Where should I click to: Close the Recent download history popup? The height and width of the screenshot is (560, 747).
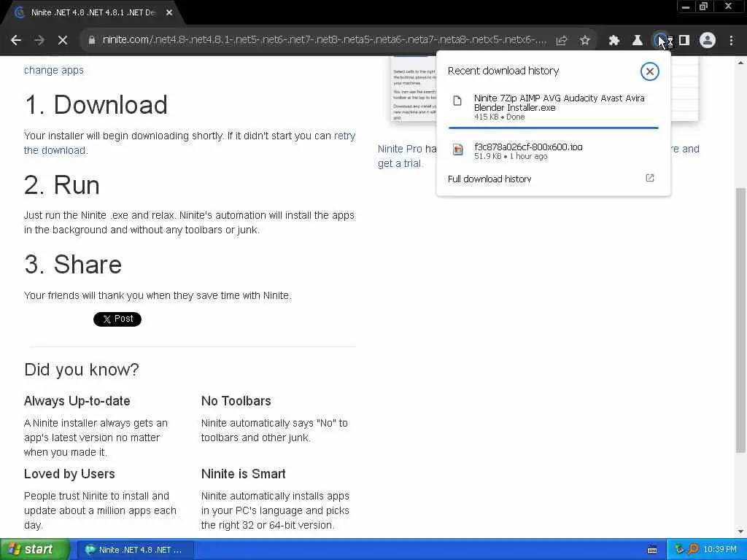pos(649,71)
